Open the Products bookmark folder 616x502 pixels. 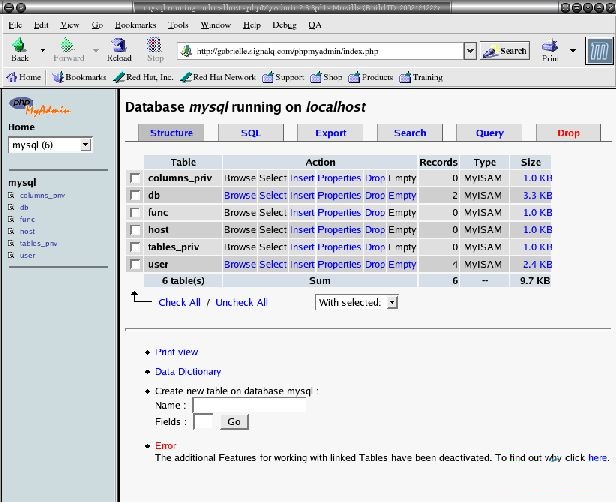[x=370, y=77]
